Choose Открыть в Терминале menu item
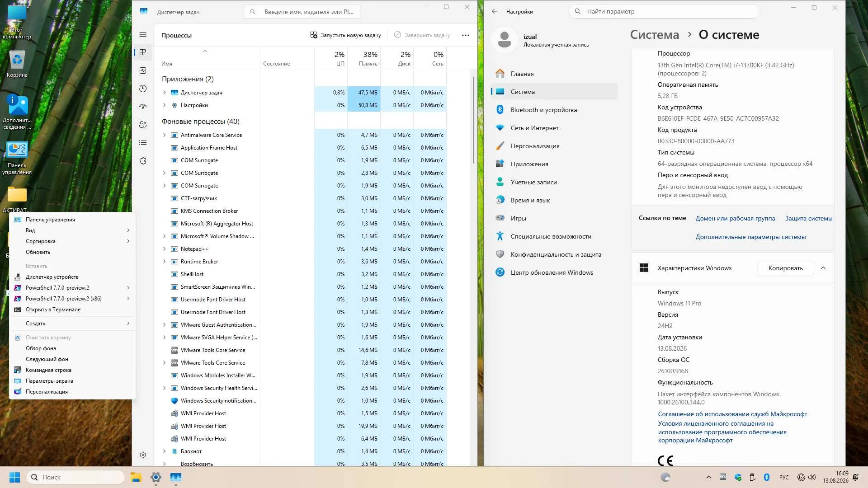This screenshot has height=488, width=868. click(72, 310)
